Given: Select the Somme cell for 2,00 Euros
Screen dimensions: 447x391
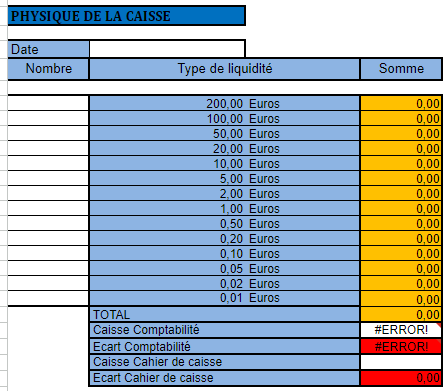Looking at the screenshot, I should click(x=401, y=193).
